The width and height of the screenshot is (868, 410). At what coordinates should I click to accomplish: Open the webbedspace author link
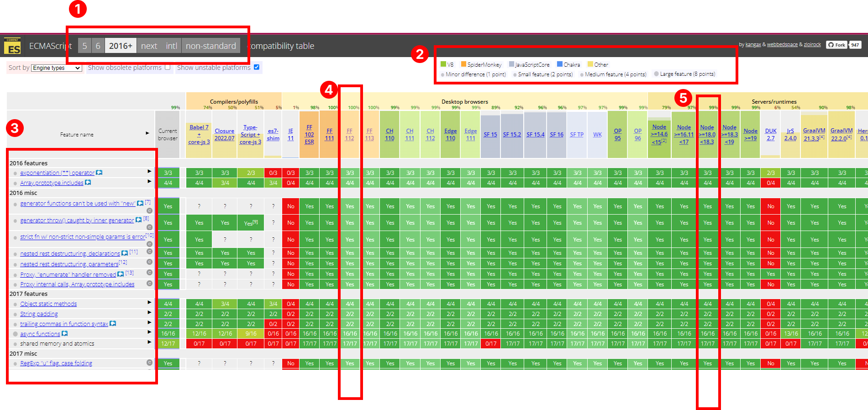(782, 44)
